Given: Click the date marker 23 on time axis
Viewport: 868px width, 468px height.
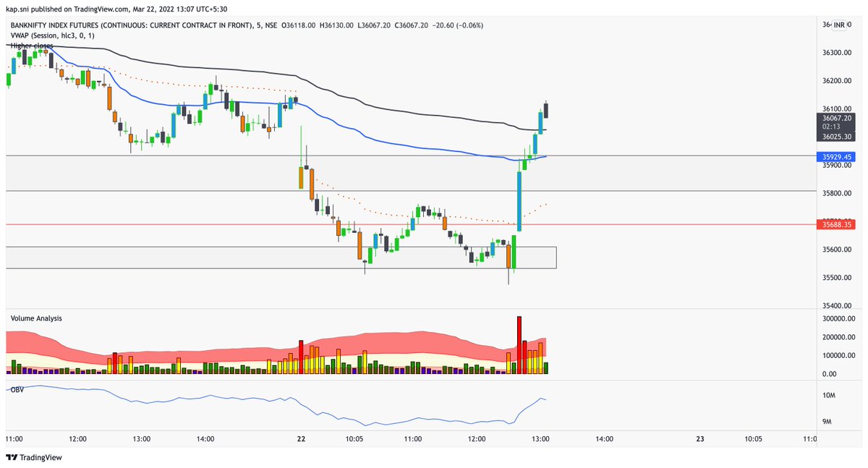Looking at the screenshot, I should [700, 438].
